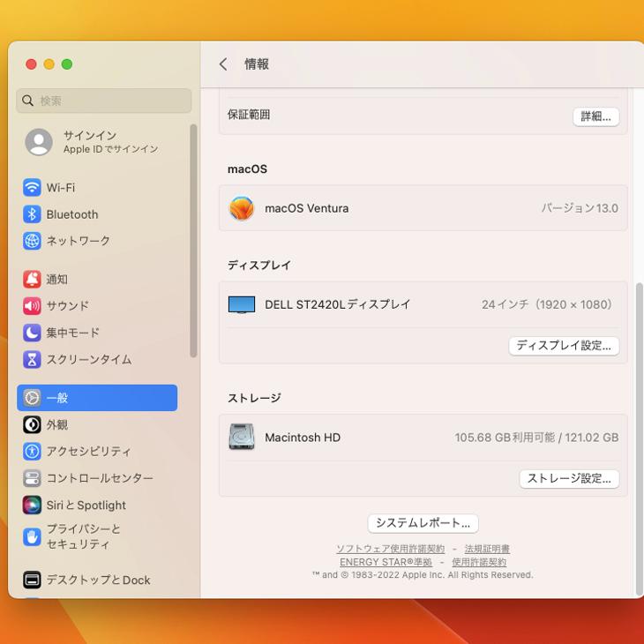The width and height of the screenshot is (644, 644).
Task: Open Bluetooth icon in sidebar
Action: pos(32,214)
